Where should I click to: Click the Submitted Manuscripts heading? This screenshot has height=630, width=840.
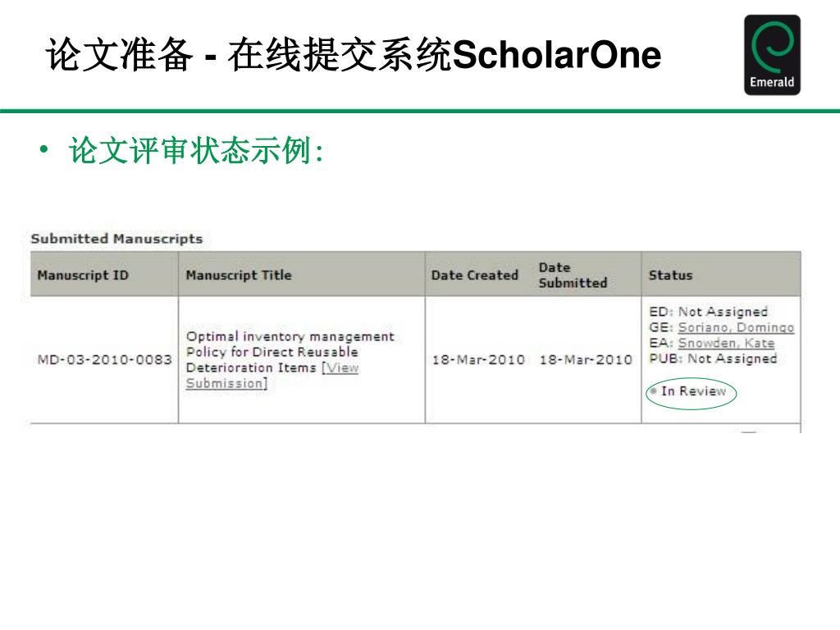point(116,239)
